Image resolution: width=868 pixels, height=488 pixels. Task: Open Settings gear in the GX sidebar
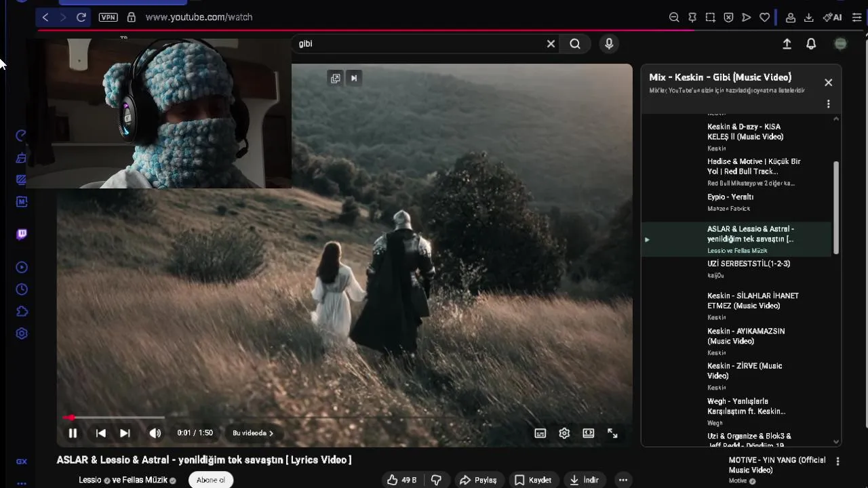[x=22, y=333]
